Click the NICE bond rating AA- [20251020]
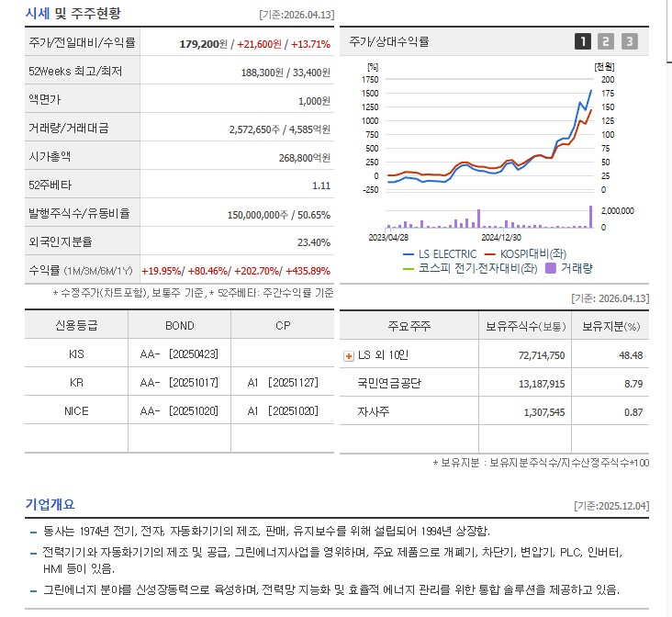This screenshot has height=617, width=672. 179,411
